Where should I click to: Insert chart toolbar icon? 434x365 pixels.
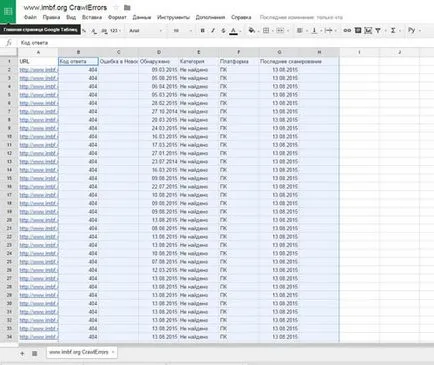[x=368, y=31]
